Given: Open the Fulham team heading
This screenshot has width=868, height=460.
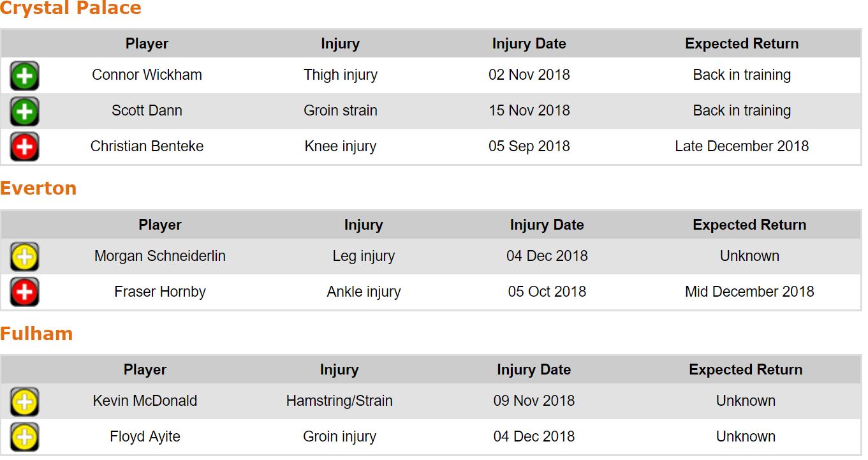Looking at the screenshot, I should pyautogui.click(x=36, y=334).
